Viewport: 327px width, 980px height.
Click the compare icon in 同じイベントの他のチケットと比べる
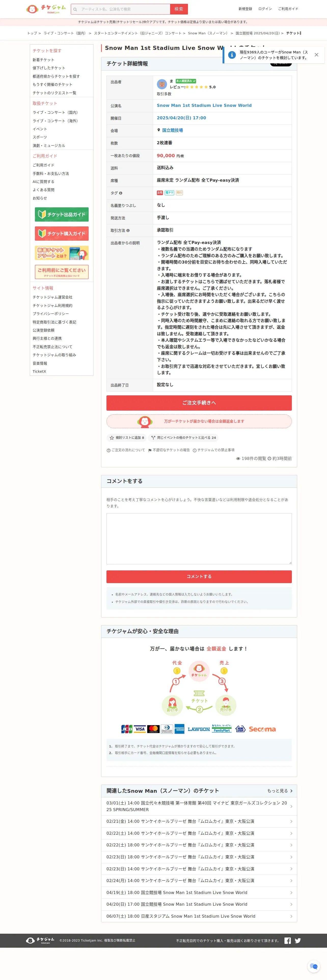tap(153, 438)
